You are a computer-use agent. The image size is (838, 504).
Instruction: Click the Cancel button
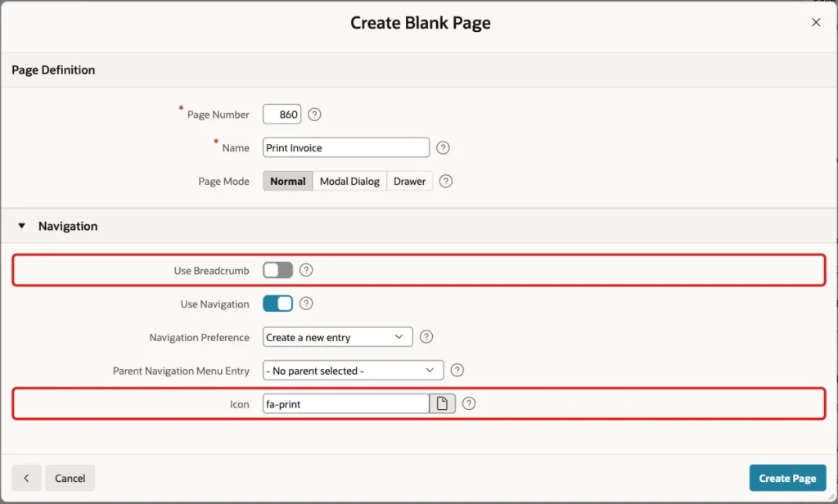pyautogui.click(x=70, y=478)
